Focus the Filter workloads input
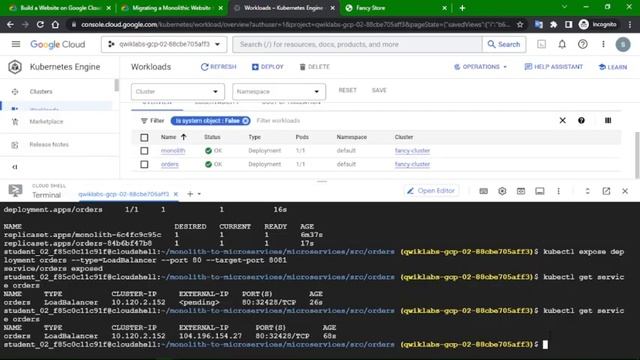640x360 pixels. point(278,121)
